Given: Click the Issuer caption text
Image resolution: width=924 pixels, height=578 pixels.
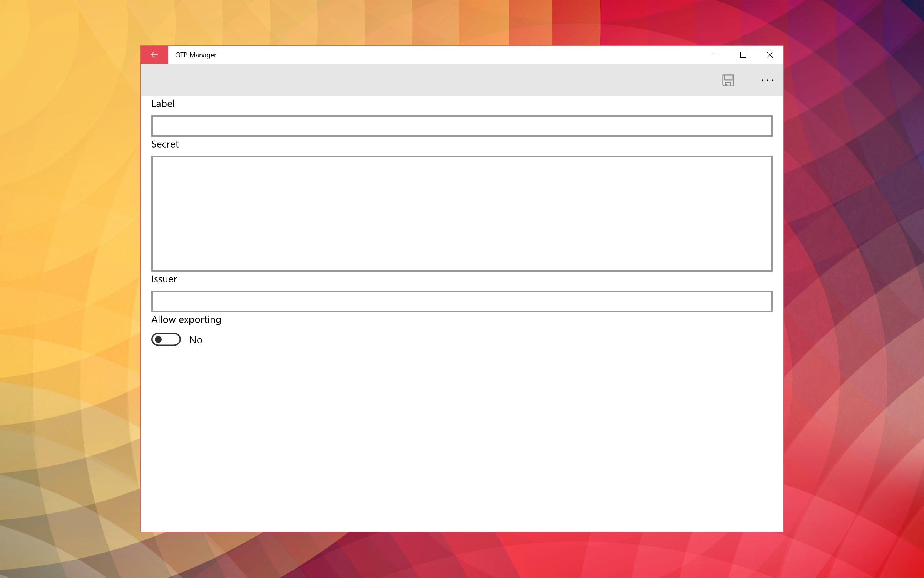Looking at the screenshot, I should tap(164, 279).
